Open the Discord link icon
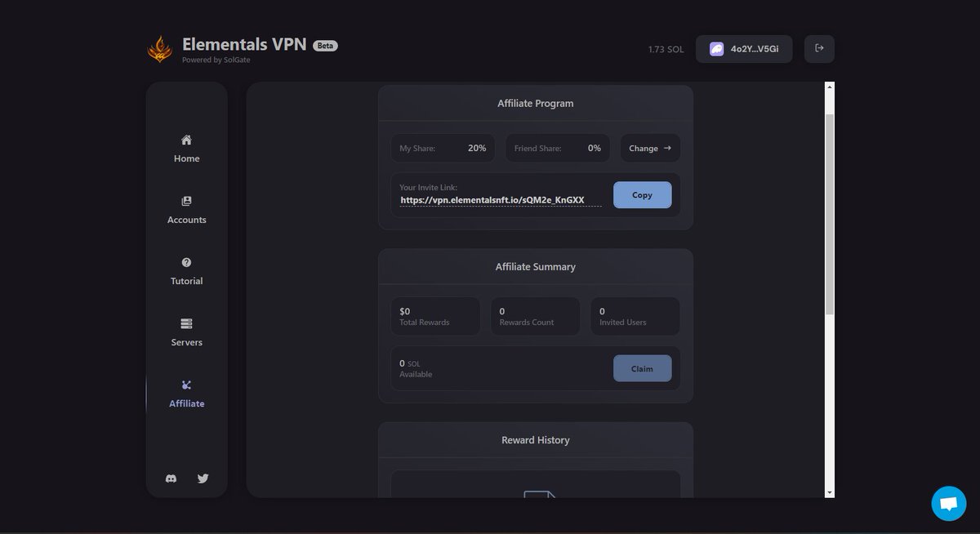 coord(171,478)
